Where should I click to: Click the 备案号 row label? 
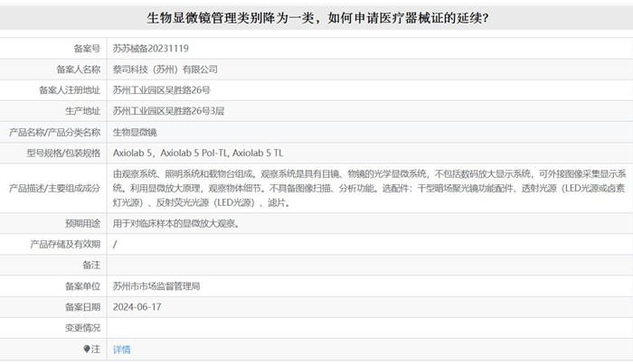(86, 48)
